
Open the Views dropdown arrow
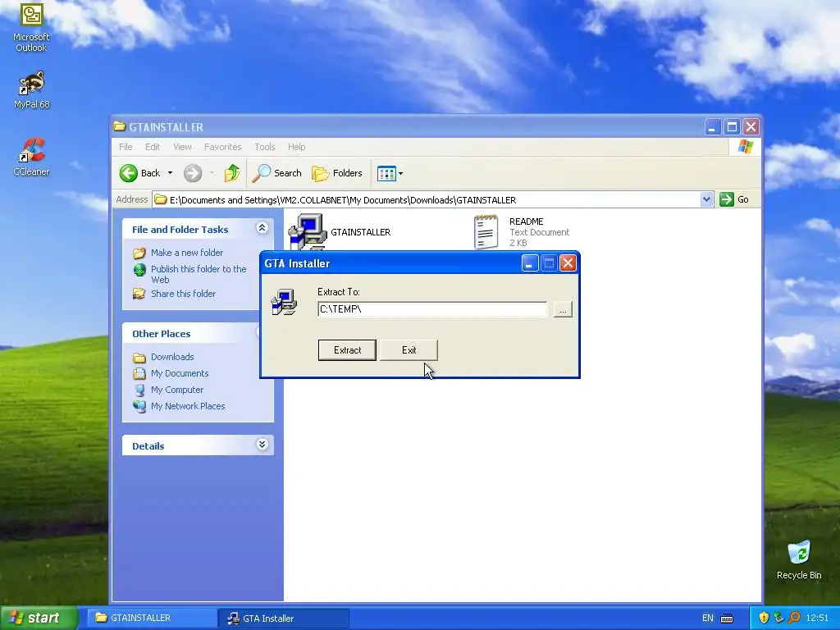click(400, 174)
